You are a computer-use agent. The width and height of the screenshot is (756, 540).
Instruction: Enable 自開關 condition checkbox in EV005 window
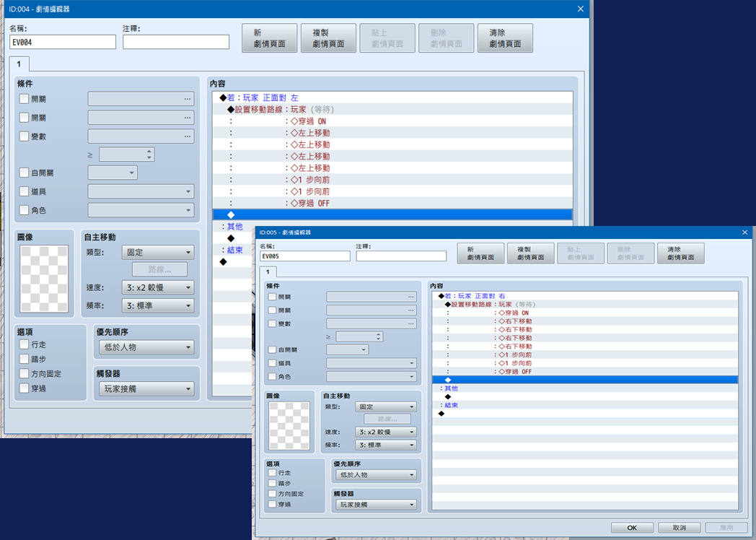click(x=273, y=350)
